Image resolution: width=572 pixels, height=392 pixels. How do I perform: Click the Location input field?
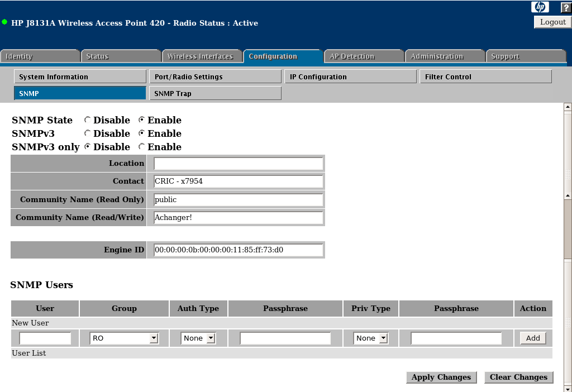239,164
